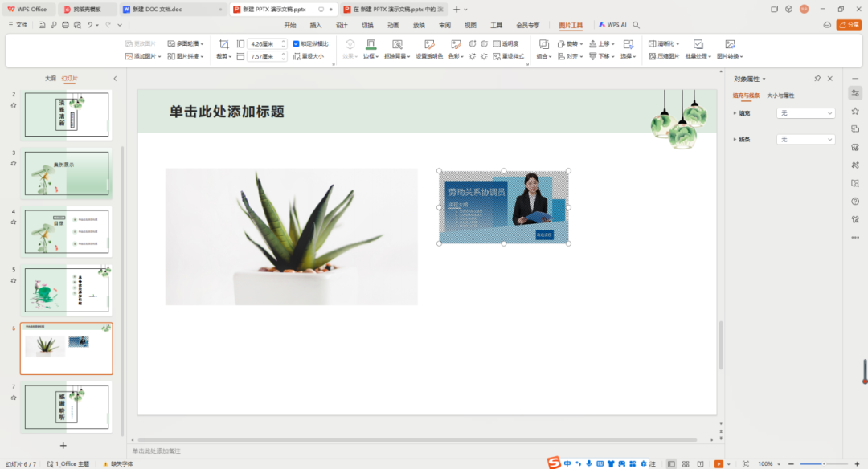Select the succulent plant image on slide
This screenshot has width=868, height=469.
tap(292, 237)
